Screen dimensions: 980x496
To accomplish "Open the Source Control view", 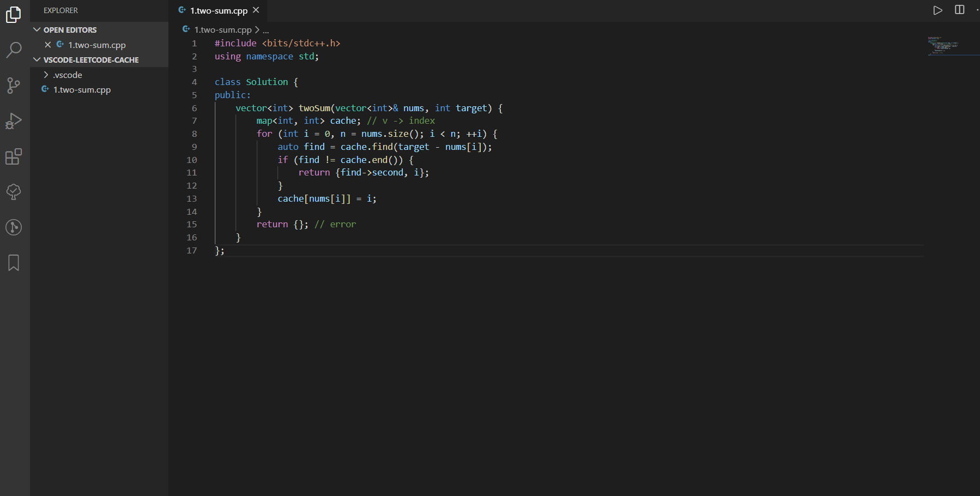I will [x=13, y=86].
